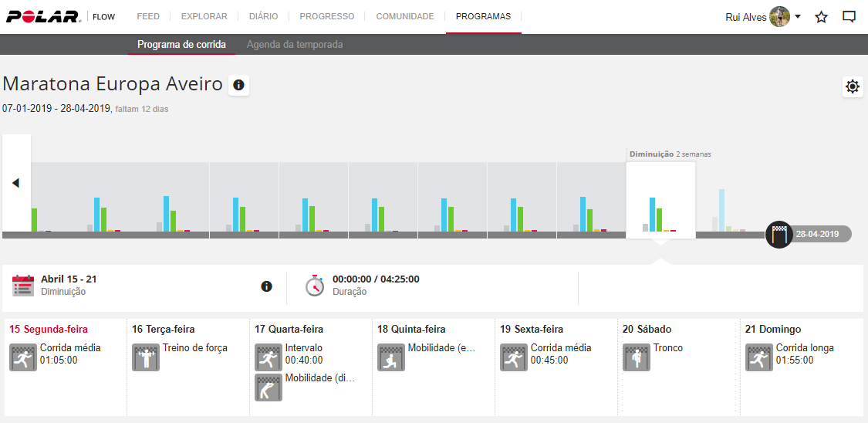Expand the Rui Alves profile dropdown
Viewport: 868px width, 423px height.
(x=798, y=17)
